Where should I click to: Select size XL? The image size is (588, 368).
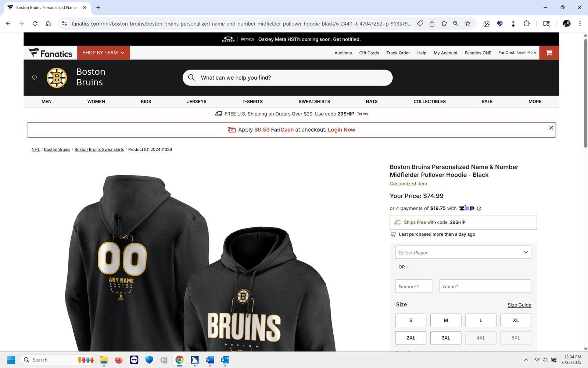click(516, 321)
